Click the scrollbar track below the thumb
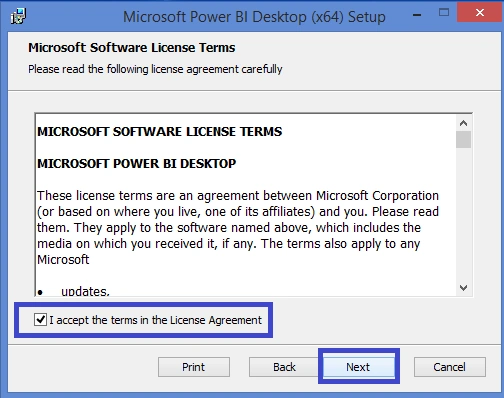This screenshot has height=398, width=504. pos(463,213)
